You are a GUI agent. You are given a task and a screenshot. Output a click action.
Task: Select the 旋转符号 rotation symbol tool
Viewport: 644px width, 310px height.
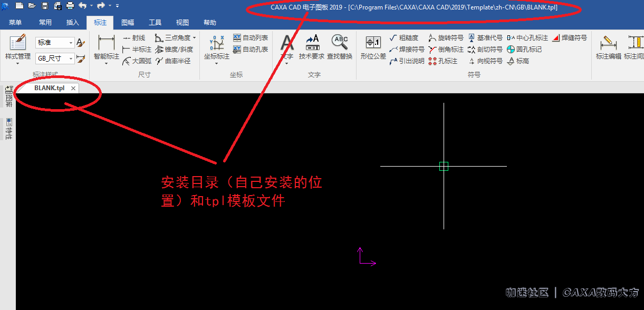[x=446, y=38]
